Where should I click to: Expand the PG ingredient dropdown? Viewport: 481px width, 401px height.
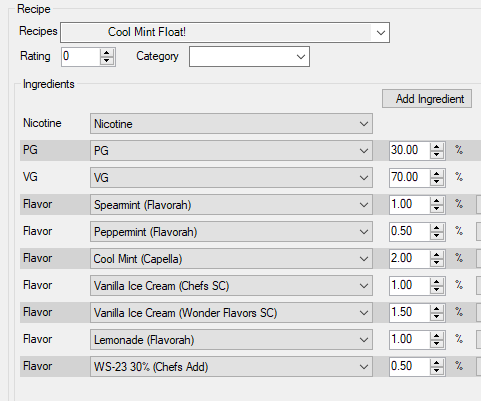point(231,151)
